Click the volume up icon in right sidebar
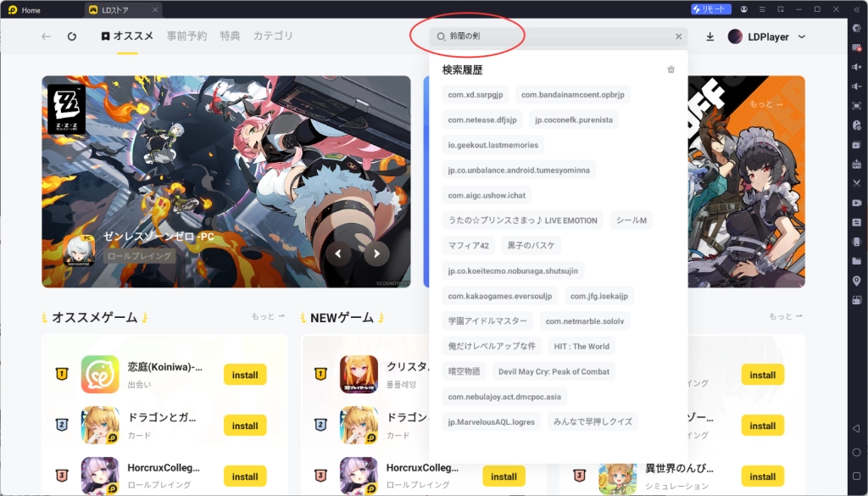The width and height of the screenshot is (868, 496). (856, 66)
